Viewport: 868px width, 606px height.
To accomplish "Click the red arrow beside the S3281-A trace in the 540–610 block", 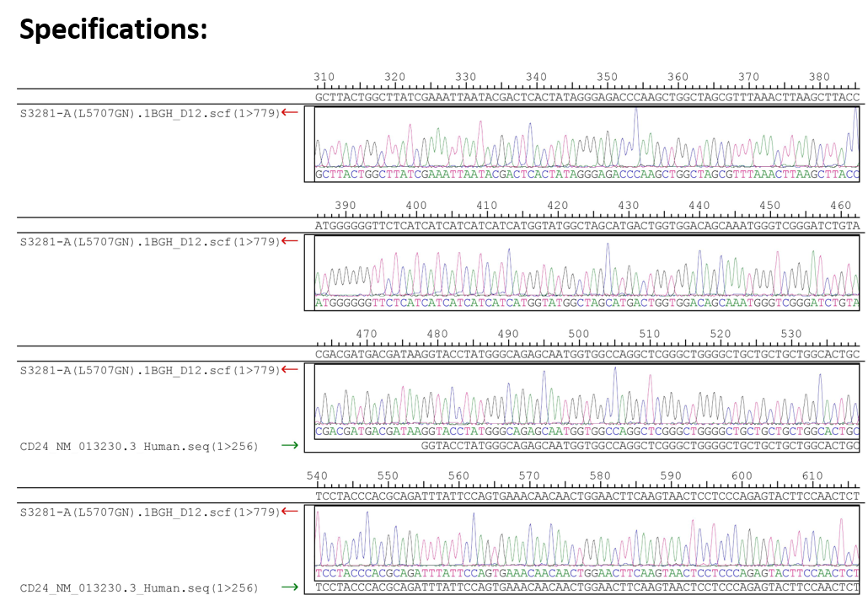I will pyautogui.click(x=290, y=512).
